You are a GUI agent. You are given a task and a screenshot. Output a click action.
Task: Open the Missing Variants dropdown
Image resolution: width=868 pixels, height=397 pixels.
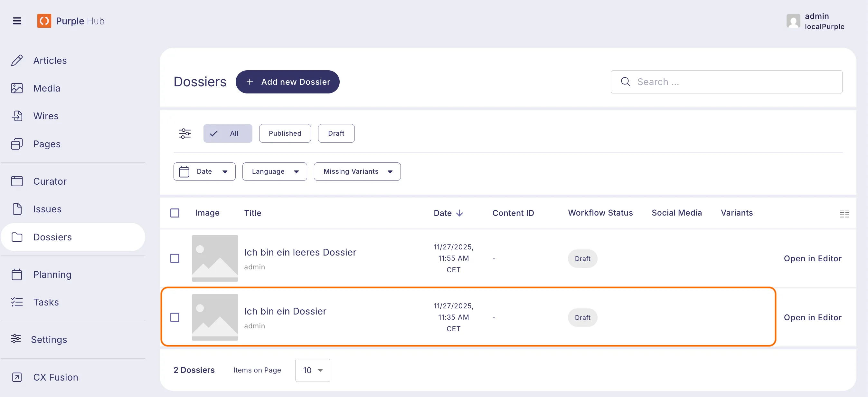357,171
